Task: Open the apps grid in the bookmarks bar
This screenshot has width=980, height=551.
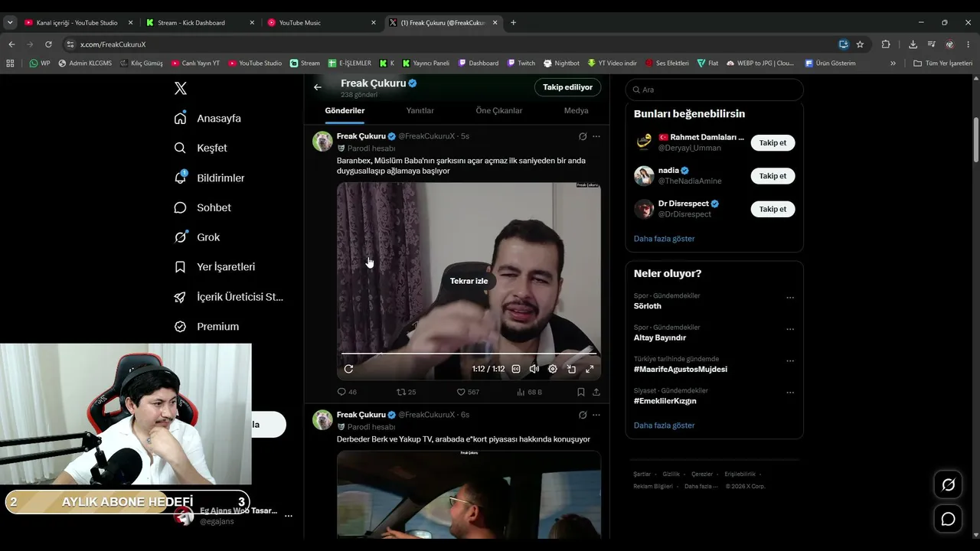Action: pyautogui.click(x=10, y=64)
